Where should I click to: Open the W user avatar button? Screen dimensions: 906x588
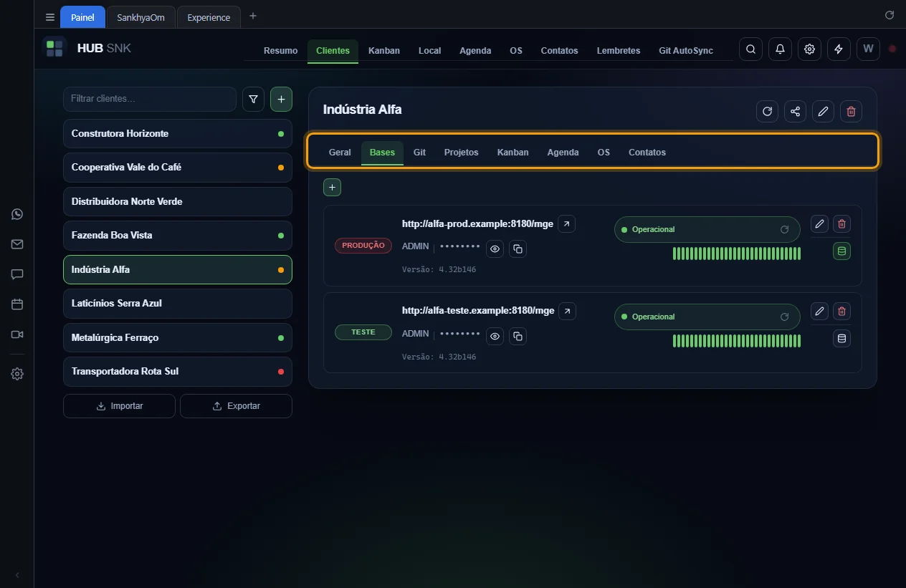point(868,49)
